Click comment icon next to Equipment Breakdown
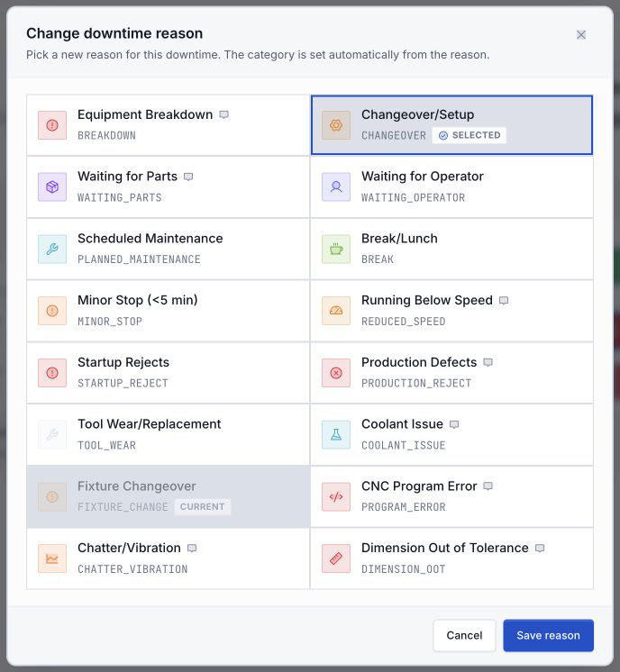Screen dimensions: 620x672 pos(223,115)
